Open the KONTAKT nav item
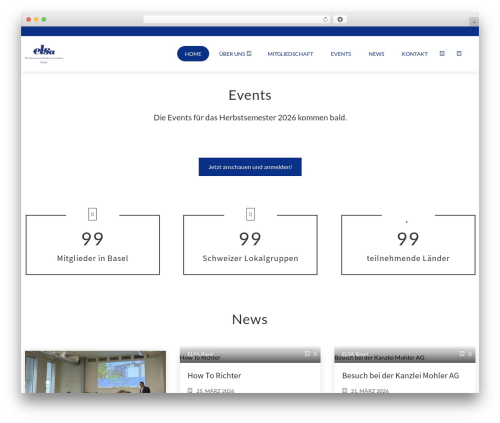The width and height of the screenshot is (500, 423). [414, 54]
